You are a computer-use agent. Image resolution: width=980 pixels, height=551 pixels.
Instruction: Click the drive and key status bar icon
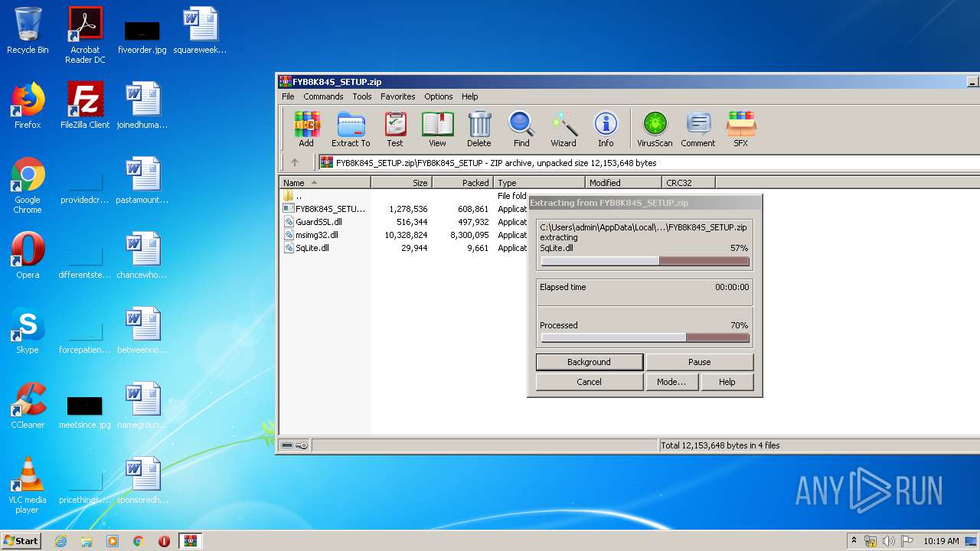295,445
